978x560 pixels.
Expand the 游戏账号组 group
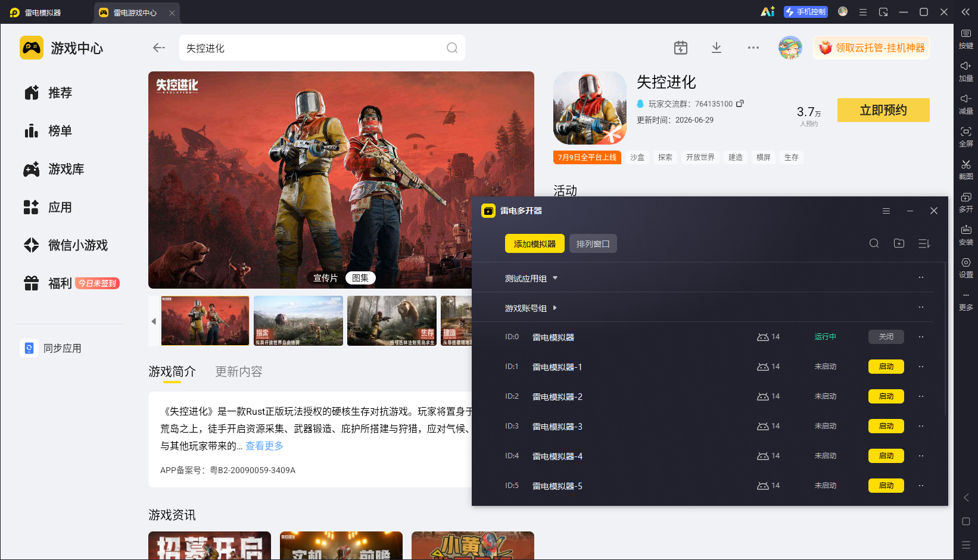point(555,308)
